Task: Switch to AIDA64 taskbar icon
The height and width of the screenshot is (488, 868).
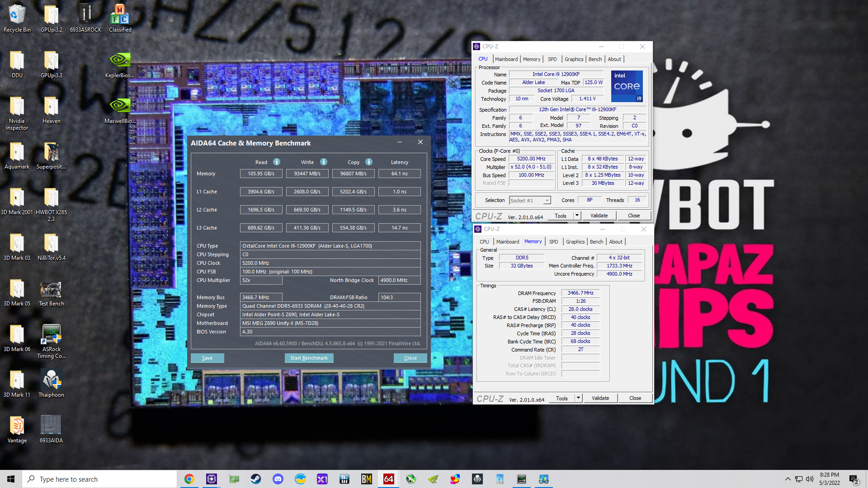Action: coord(388,479)
